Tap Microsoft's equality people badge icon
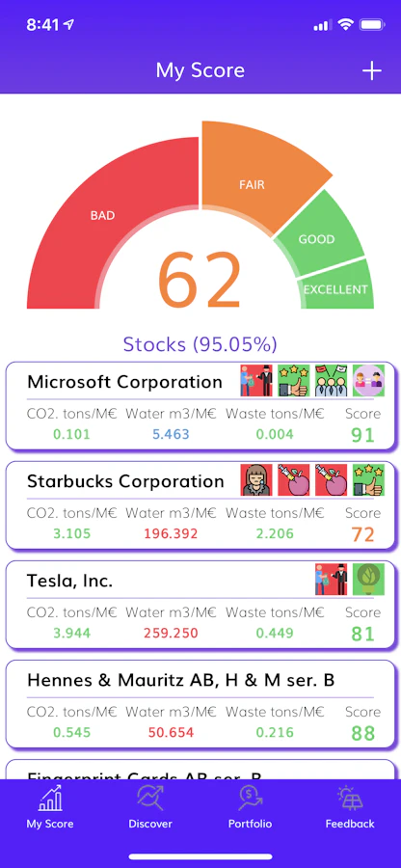The width and height of the screenshot is (401, 868). (368, 380)
